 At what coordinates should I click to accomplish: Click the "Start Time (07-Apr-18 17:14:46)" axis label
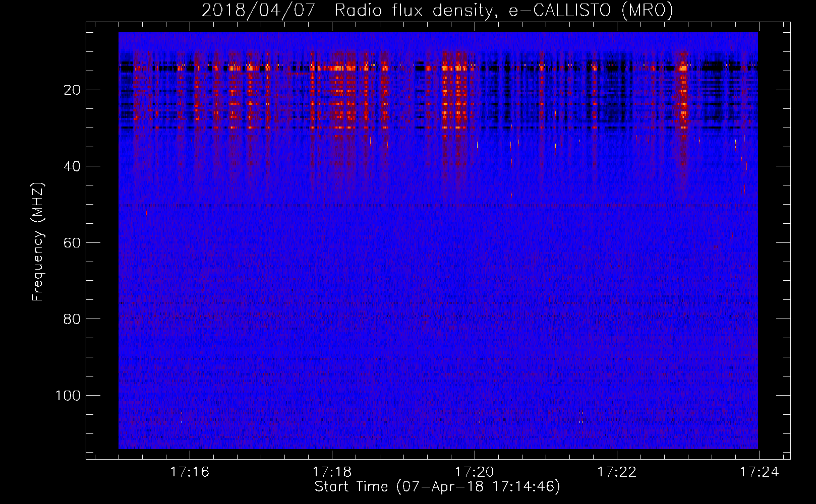[x=437, y=487]
